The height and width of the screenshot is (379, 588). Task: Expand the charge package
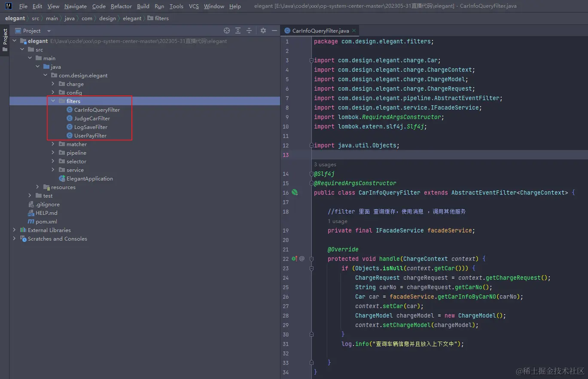click(53, 84)
